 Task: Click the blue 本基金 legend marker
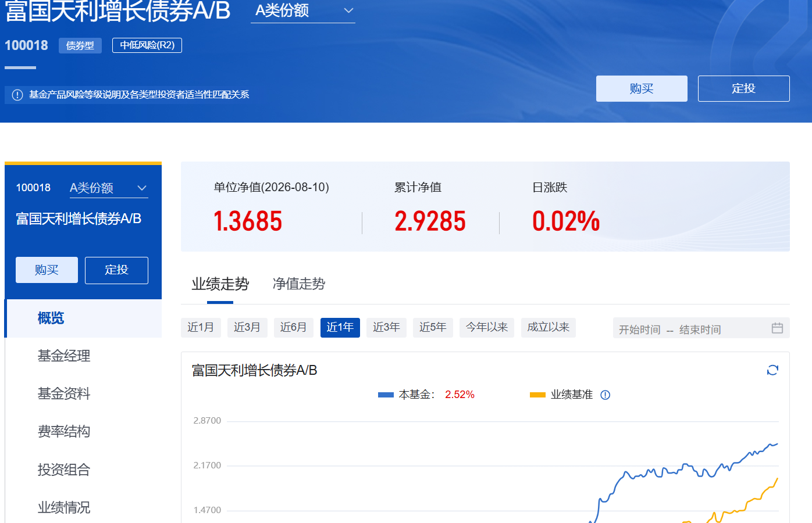pyautogui.click(x=386, y=395)
